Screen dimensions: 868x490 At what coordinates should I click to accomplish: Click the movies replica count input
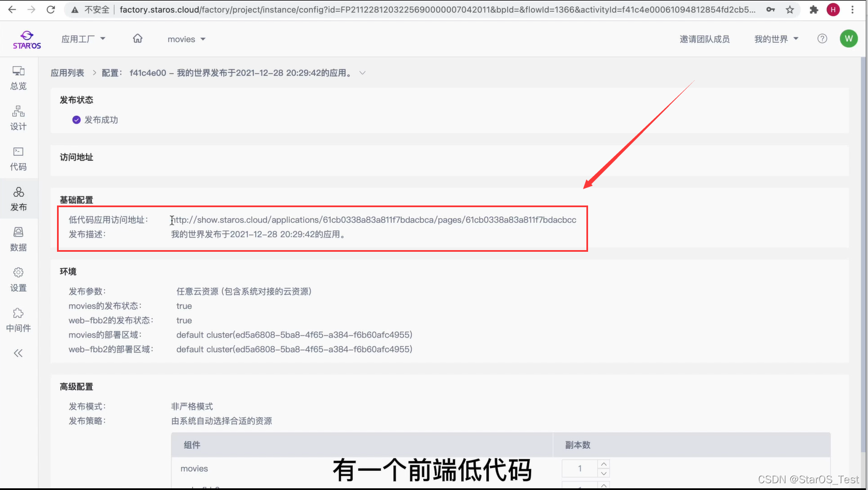point(580,469)
